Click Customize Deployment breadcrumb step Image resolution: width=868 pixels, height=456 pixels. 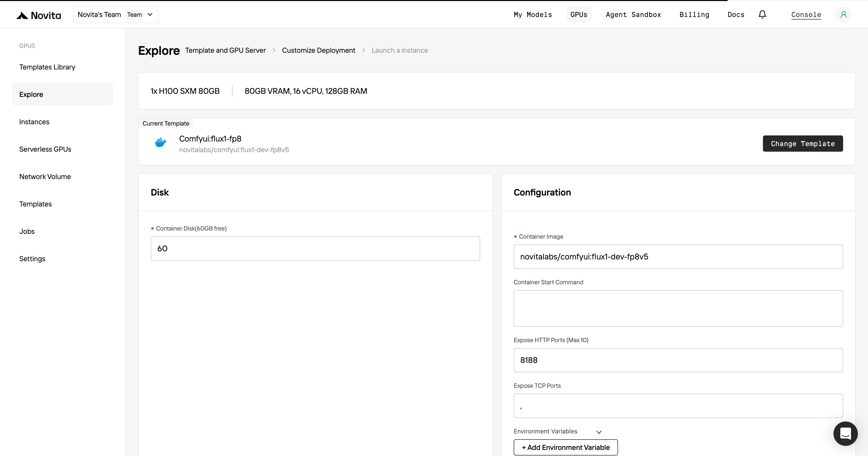[x=319, y=50]
